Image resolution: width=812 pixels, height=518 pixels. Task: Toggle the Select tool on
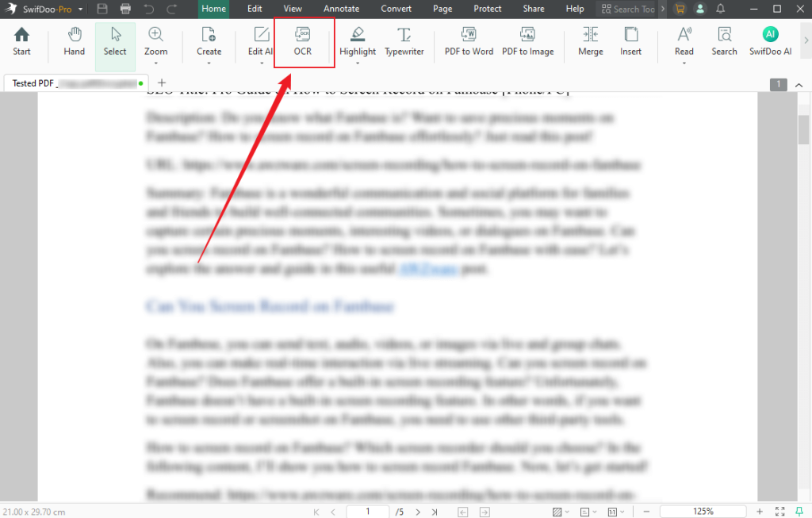114,41
